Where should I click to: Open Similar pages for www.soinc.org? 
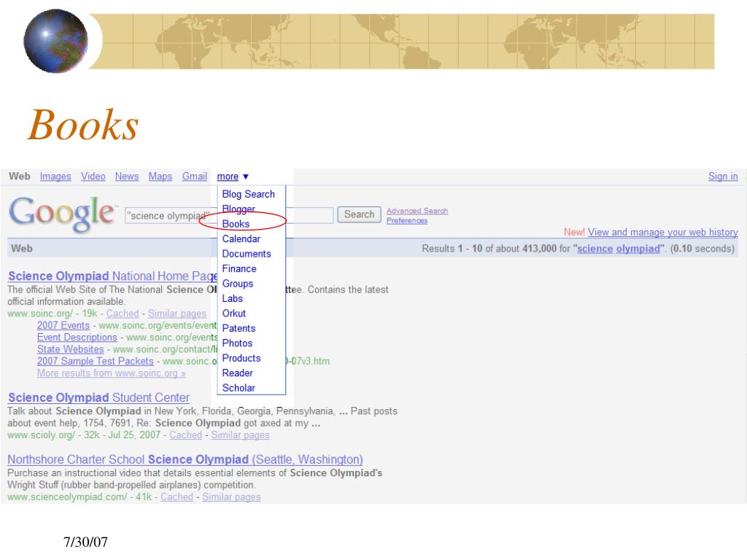pos(177,314)
